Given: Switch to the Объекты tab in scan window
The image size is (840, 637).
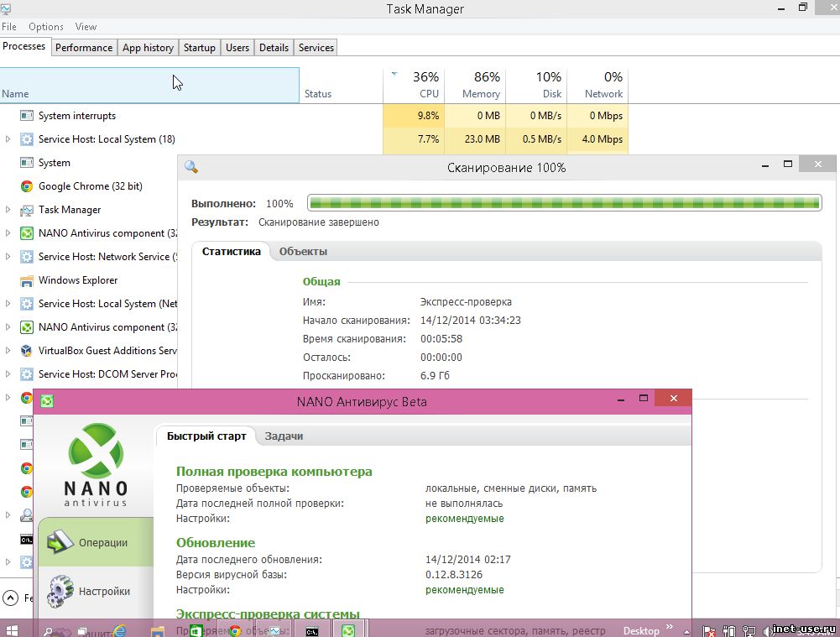Looking at the screenshot, I should pyautogui.click(x=303, y=251).
